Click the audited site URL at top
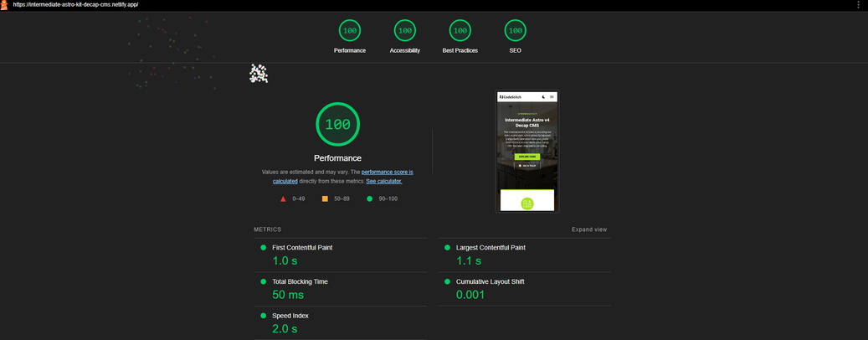Viewport: 868px width, 340px height. pyautogui.click(x=75, y=5)
